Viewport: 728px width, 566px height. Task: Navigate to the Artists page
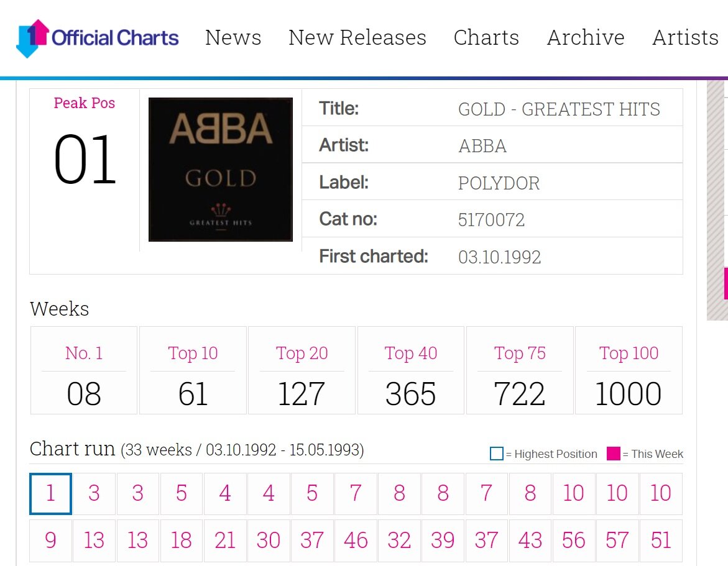click(x=685, y=38)
